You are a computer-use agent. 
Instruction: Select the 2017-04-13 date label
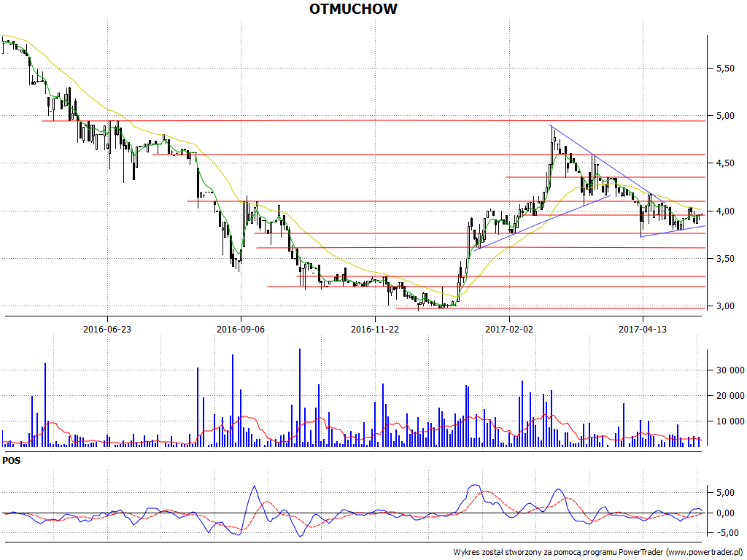(x=643, y=329)
